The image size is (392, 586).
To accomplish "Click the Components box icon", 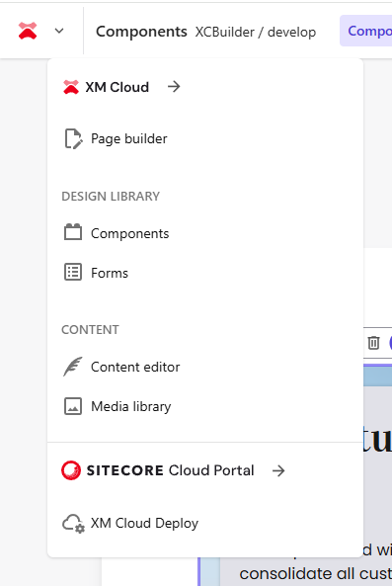I will click(x=73, y=232).
